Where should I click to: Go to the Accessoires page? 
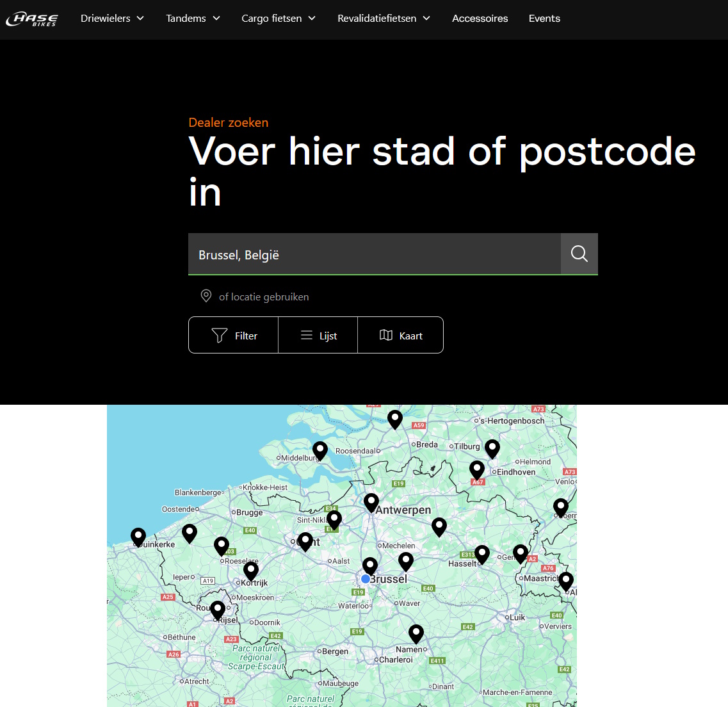tap(480, 19)
